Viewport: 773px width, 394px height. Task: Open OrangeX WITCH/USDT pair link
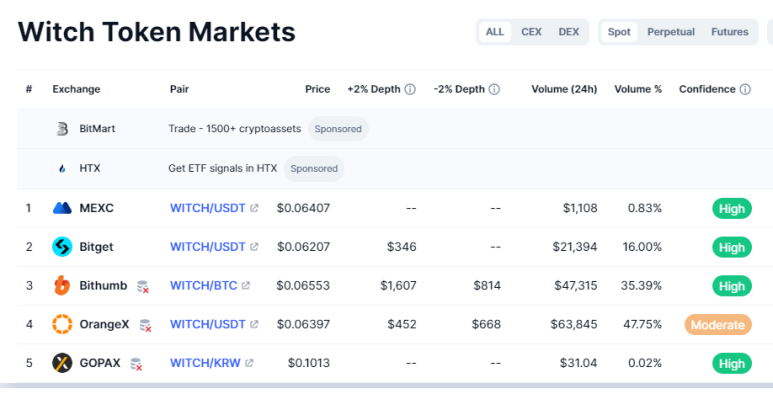208,324
